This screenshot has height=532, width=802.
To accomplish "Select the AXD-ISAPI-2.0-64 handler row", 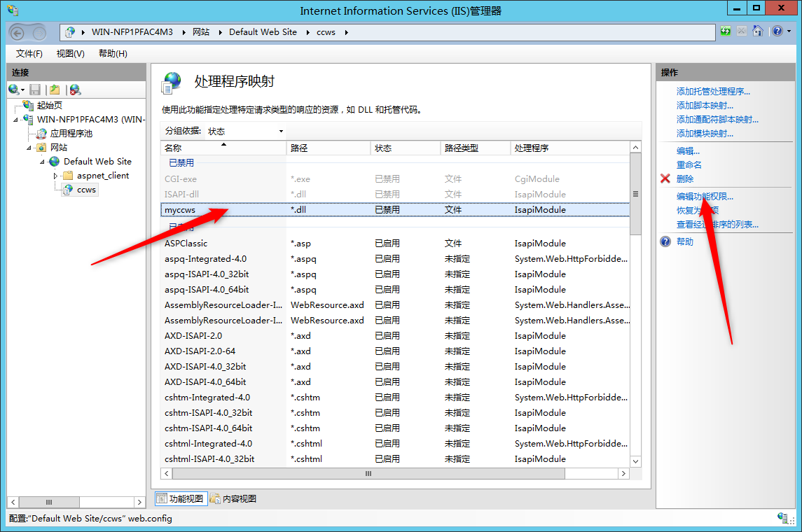I will pos(395,351).
